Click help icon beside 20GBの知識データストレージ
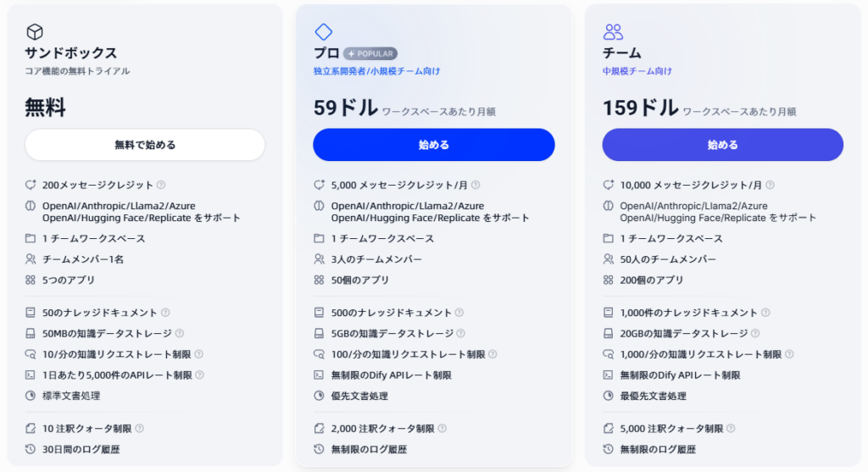 coord(755,333)
